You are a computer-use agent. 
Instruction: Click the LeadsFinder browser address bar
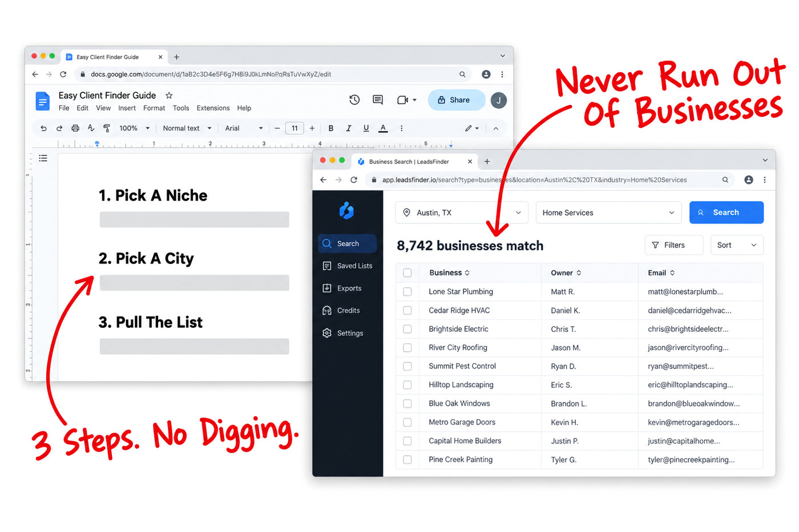pos(548,180)
